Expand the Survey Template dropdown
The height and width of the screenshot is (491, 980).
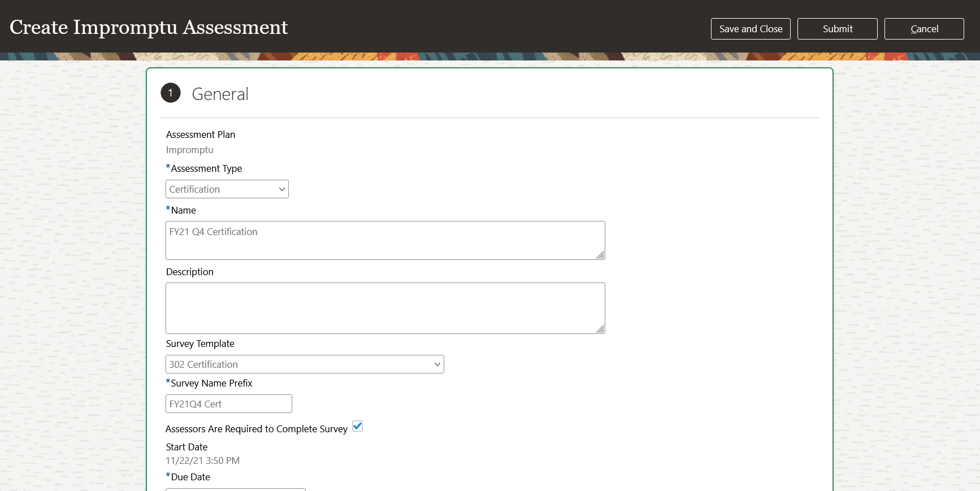pyautogui.click(x=304, y=364)
